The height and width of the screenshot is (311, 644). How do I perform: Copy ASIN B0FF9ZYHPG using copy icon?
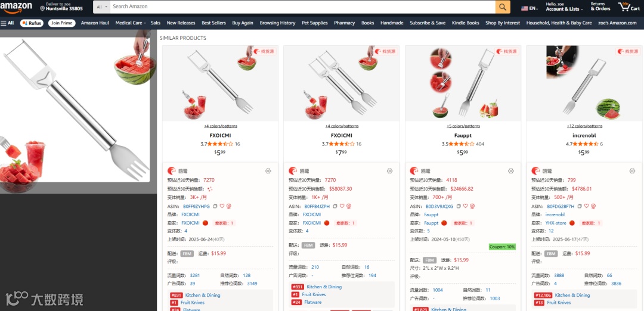215,206
